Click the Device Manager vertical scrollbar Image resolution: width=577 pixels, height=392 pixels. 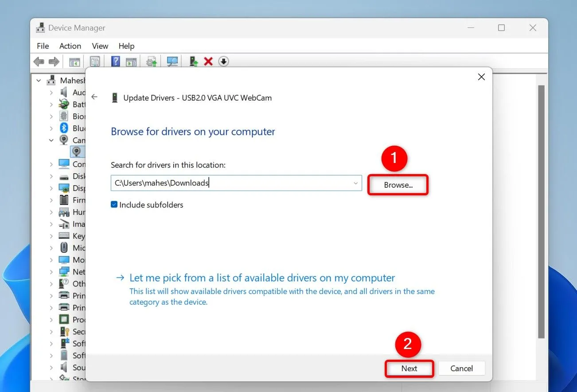click(541, 213)
